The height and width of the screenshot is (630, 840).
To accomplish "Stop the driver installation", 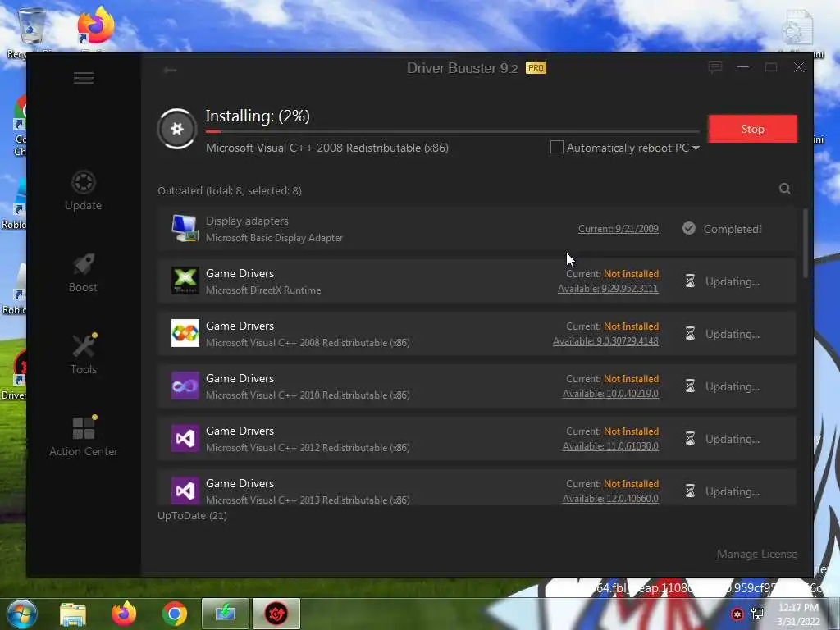I will (753, 129).
